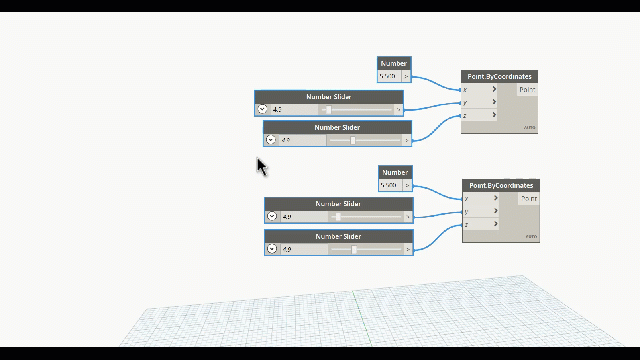Click output port of lower Number node
The image size is (640, 360).
pyautogui.click(x=407, y=185)
